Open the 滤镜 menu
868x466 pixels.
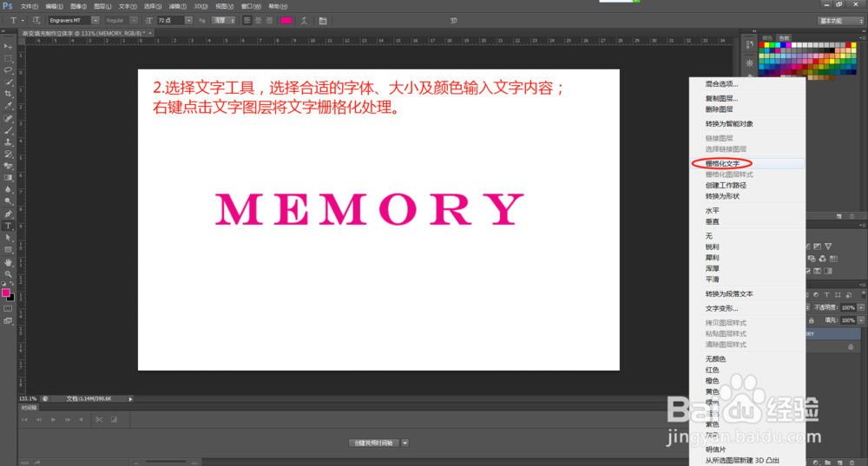tap(177, 6)
